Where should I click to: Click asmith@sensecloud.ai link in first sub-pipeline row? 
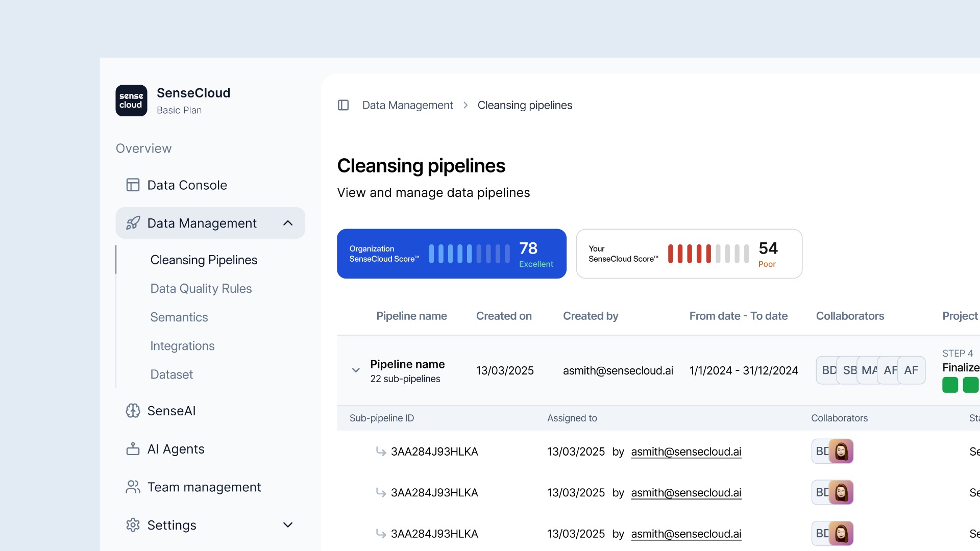click(686, 452)
